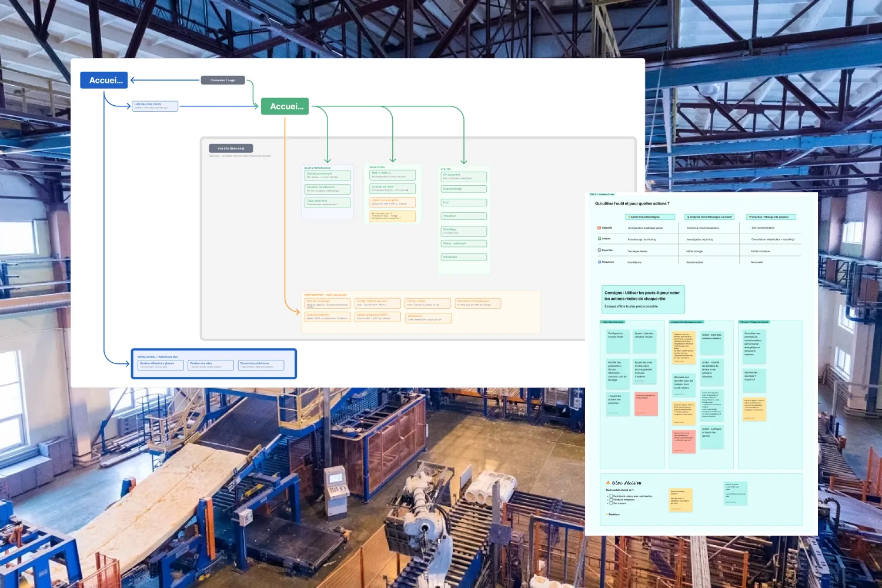Click the blue Fréquence row icon

(x=599, y=262)
